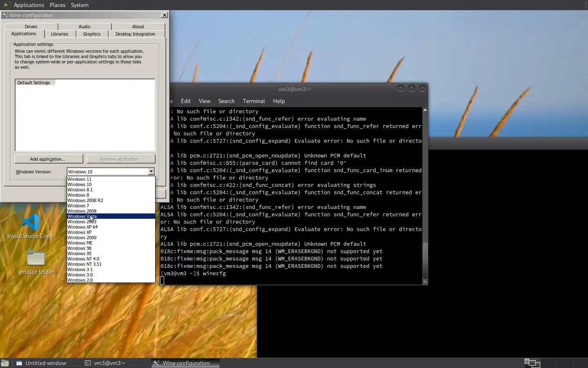Choose Windows 2008 from version list
The width and height of the screenshot is (588, 368).
pyautogui.click(x=111, y=211)
